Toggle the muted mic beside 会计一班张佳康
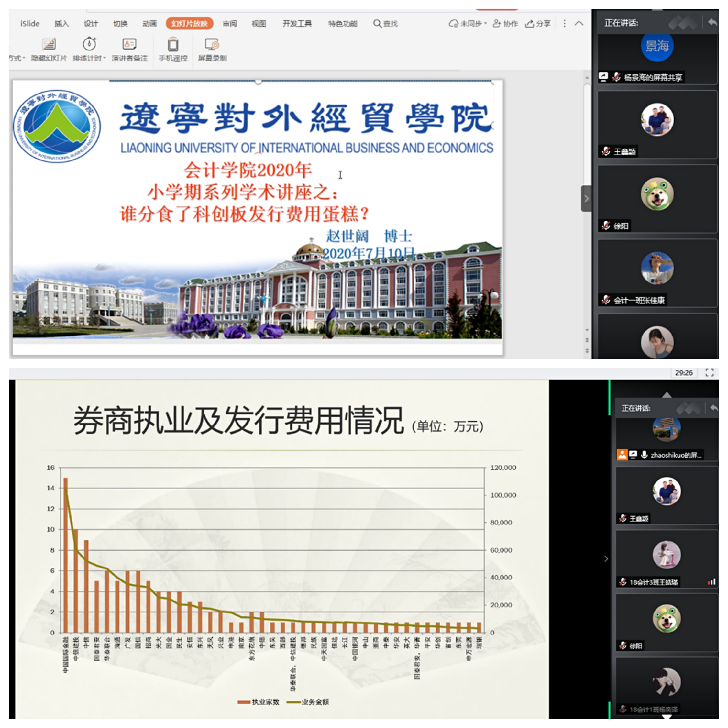 606,300
